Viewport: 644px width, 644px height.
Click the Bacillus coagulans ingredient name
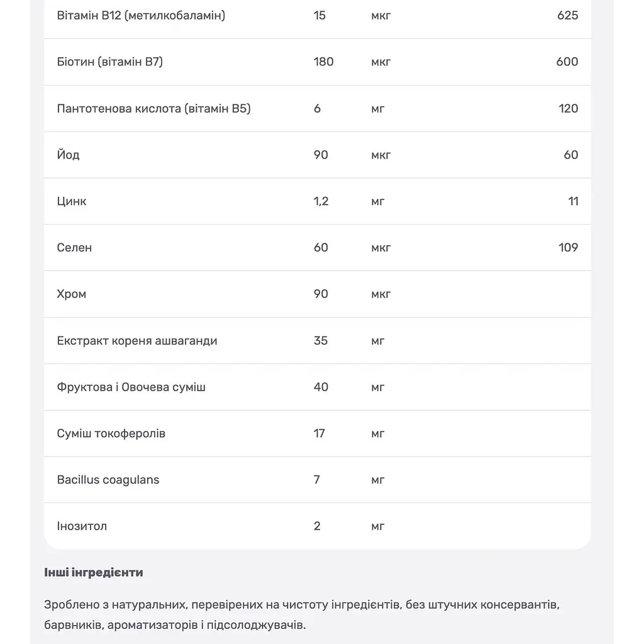[x=108, y=480]
